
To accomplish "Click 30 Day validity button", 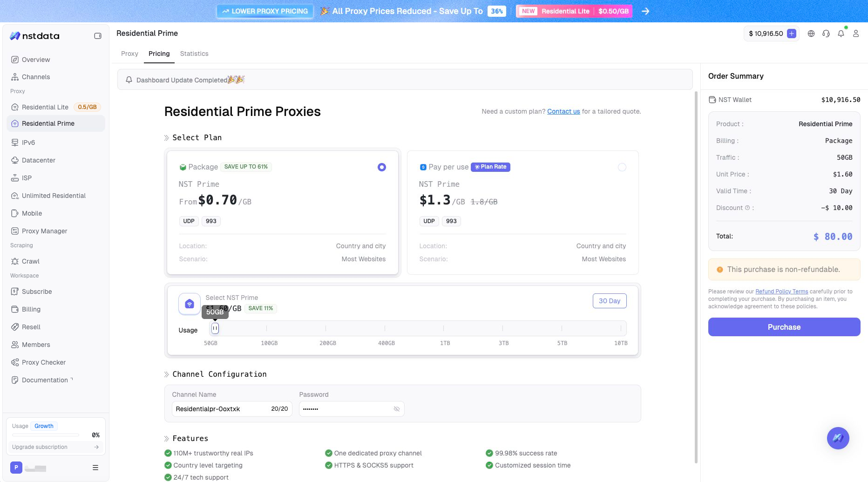I will point(610,301).
